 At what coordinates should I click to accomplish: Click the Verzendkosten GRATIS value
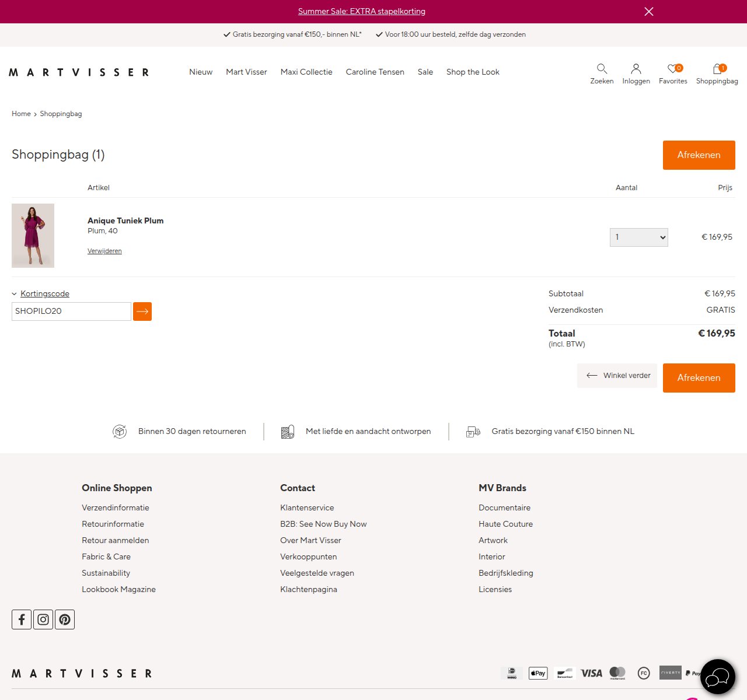click(x=721, y=310)
